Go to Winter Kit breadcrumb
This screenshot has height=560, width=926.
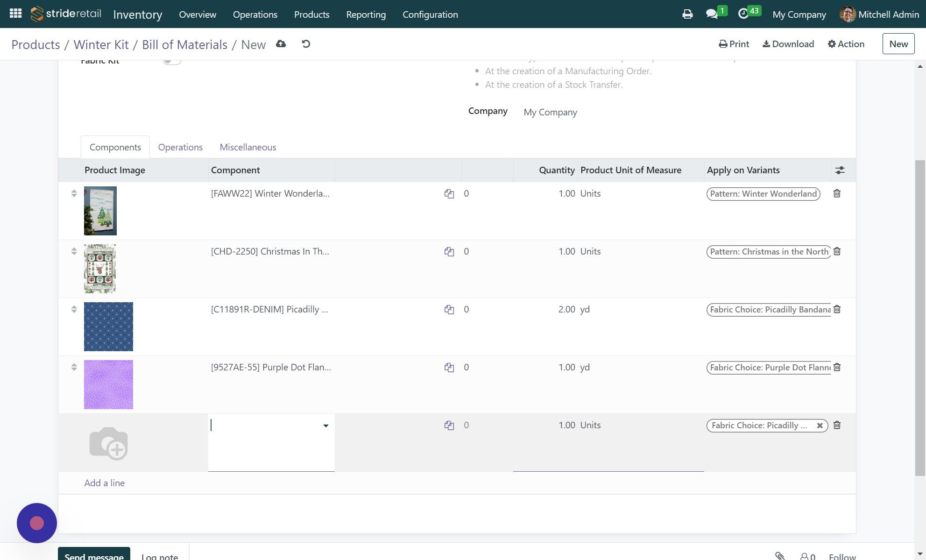pyautogui.click(x=101, y=45)
